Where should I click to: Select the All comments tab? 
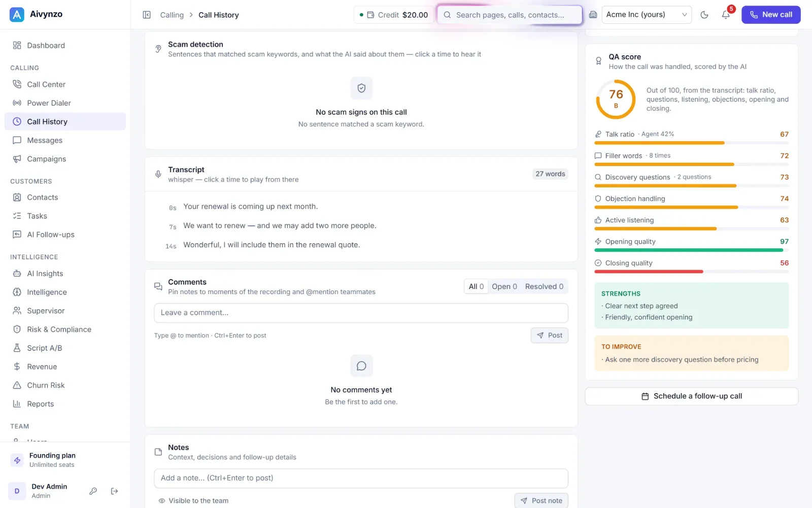476,287
